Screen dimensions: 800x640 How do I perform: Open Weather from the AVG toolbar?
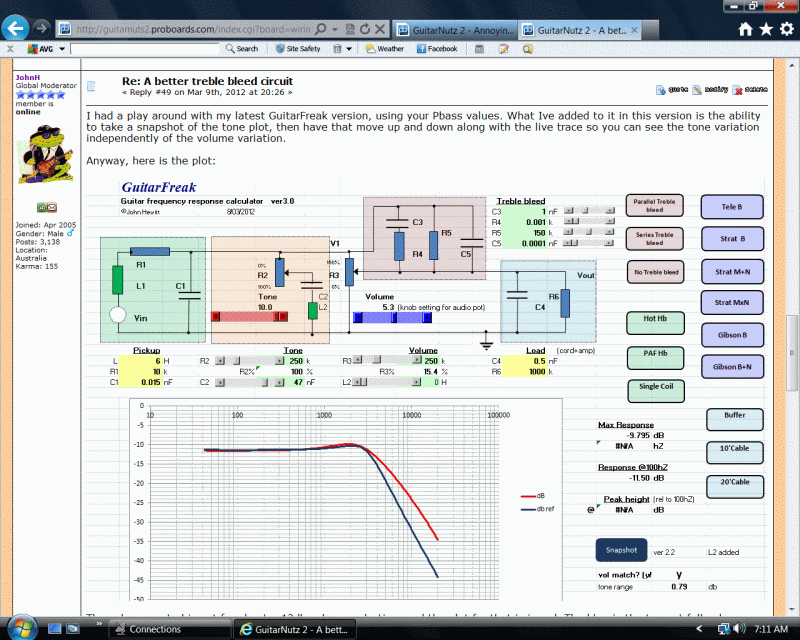point(385,49)
